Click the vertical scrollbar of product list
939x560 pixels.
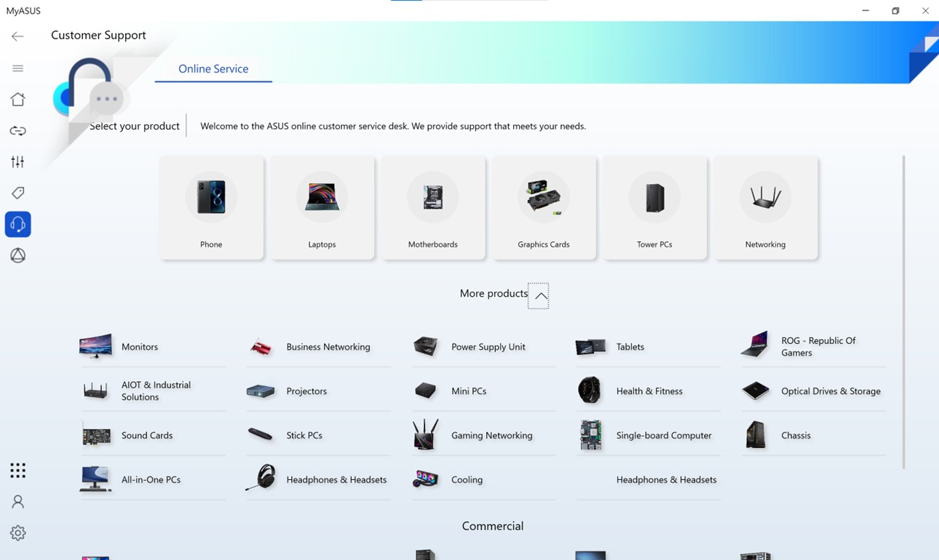coord(903,311)
